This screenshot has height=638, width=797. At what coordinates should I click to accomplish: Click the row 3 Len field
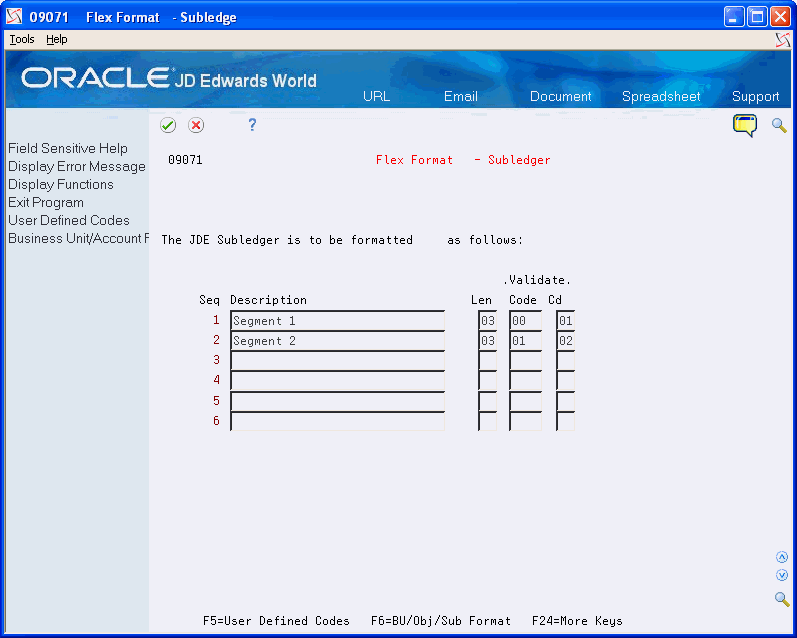(x=487, y=360)
